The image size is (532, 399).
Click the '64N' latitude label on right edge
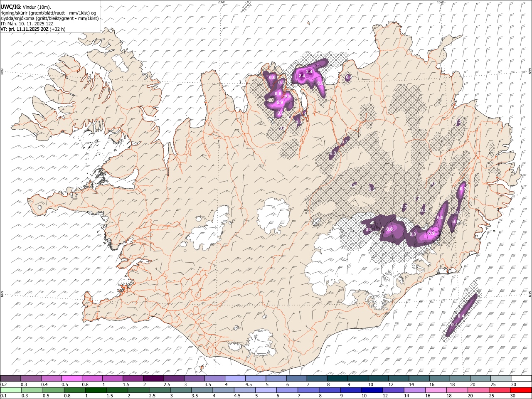click(530, 293)
